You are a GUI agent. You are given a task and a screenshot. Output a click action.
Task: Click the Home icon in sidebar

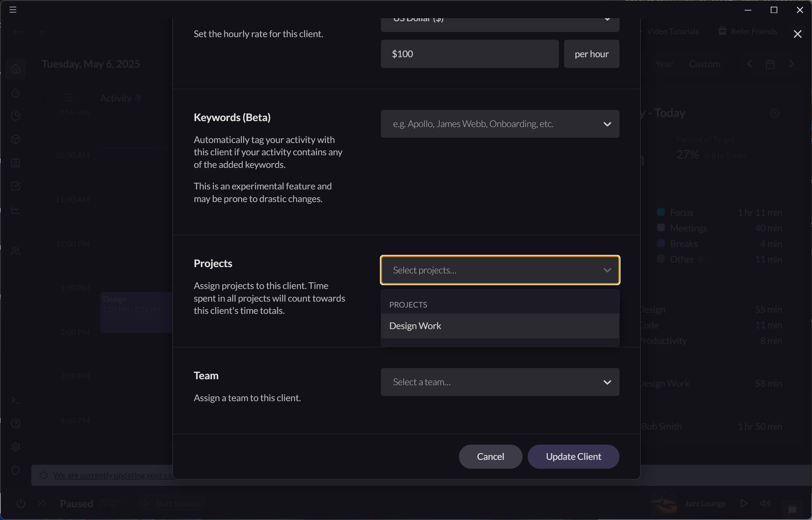pyautogui.click(x=16, y=69)
